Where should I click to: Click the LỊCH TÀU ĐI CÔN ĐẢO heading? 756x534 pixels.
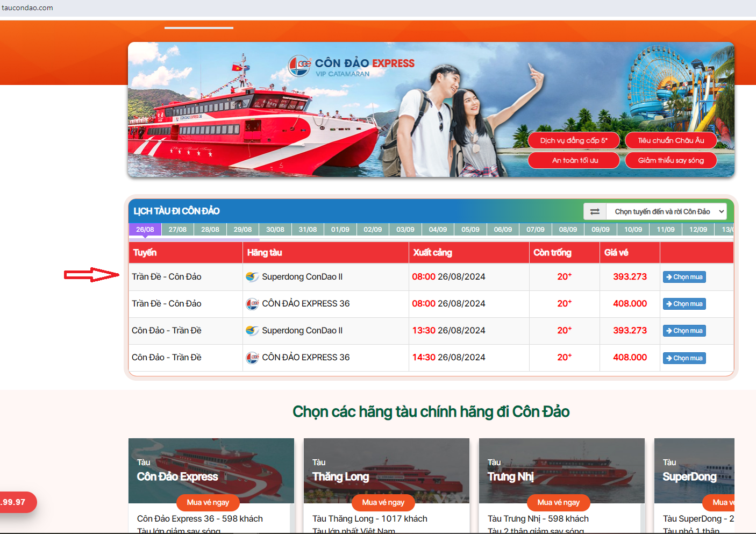[177, 211]
